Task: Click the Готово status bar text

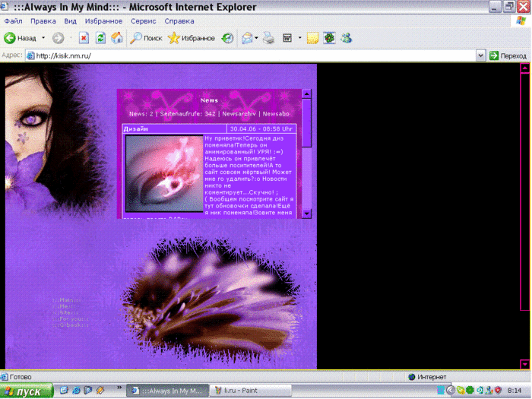Action: 21,377
